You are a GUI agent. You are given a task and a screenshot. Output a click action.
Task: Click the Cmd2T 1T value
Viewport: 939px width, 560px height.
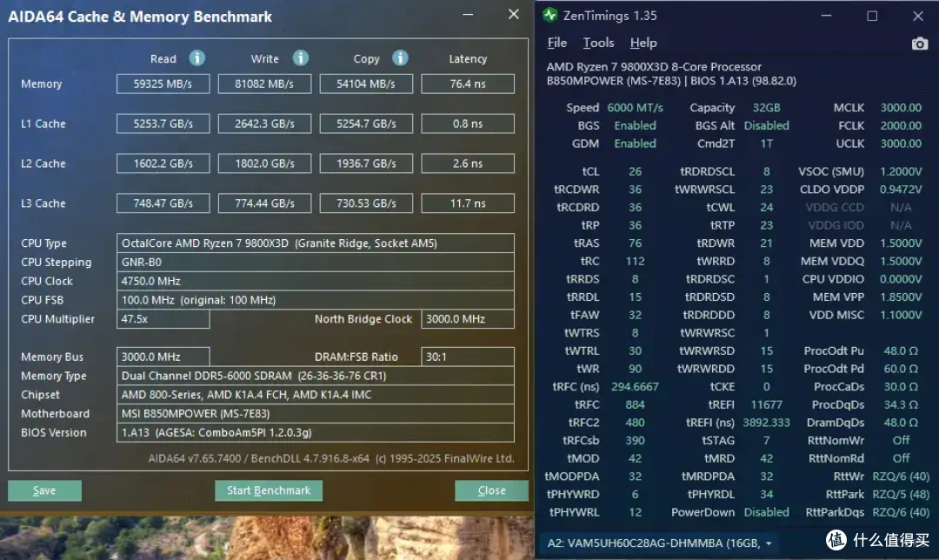[x=767, y=143]
